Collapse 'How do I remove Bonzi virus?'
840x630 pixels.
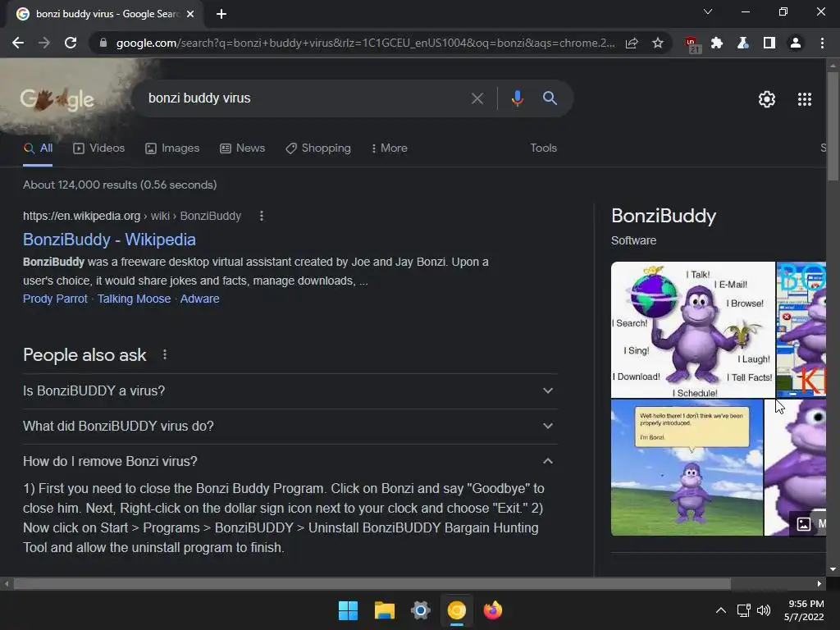[290, 461]
